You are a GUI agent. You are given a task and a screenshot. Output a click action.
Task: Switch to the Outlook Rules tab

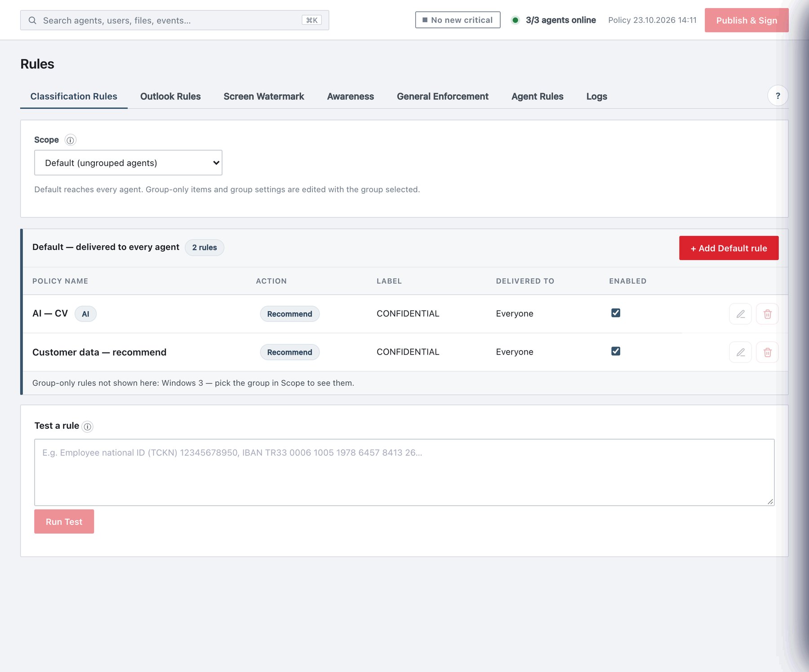170,96
